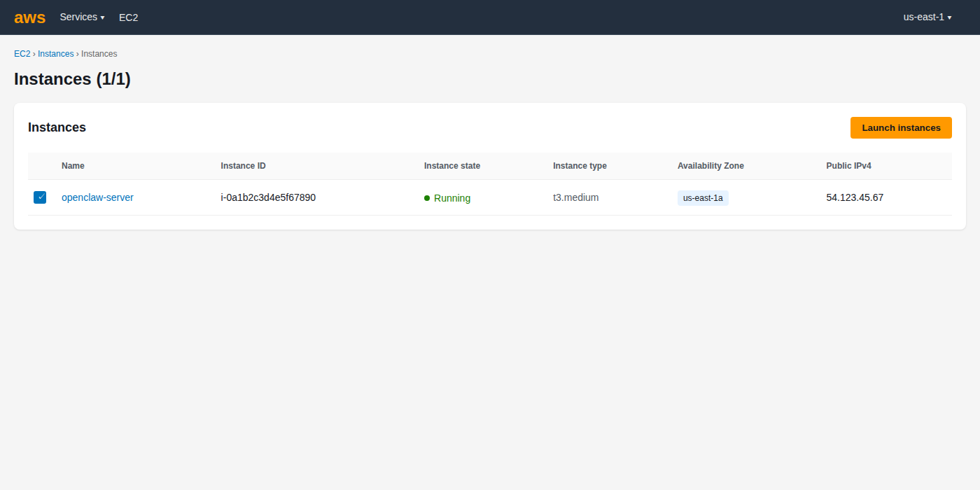980x490 pixels.
Task: Uncheck the openclaw-server row checkbox
Action: (x=40, y=197)
